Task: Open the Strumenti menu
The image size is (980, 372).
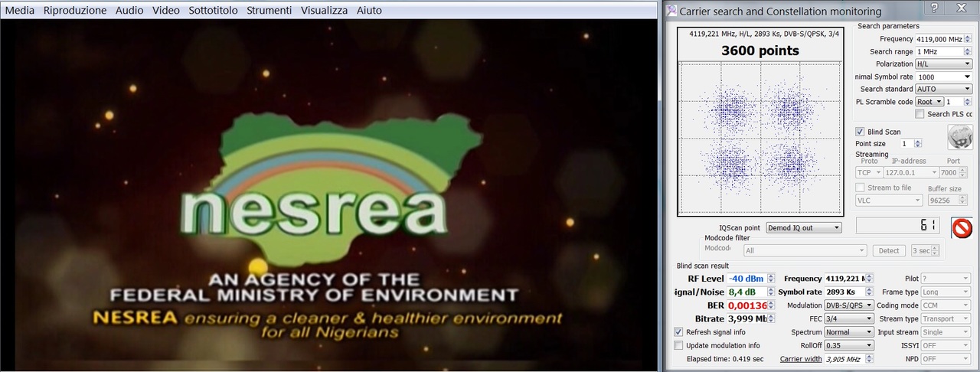Action: pyautogui.click(x=269, y=10)
